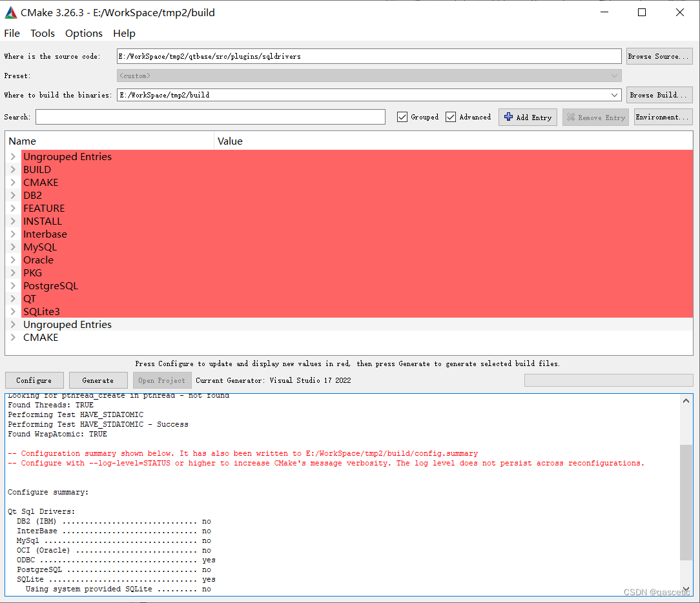Click in the Search field
Image resolution: width=700 pixels, height=603 pixels.
pyautogui.click(x=211, y=117)
